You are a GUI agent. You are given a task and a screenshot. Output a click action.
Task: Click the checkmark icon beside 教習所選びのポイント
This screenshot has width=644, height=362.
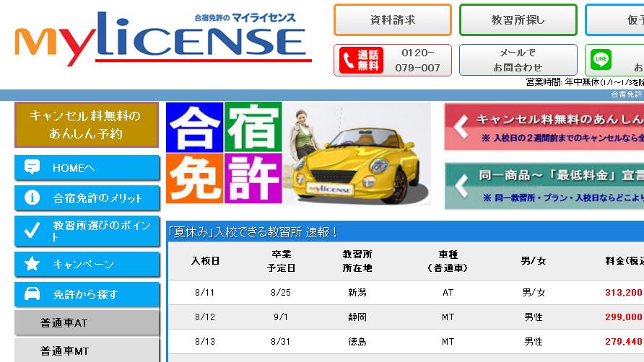32,231
